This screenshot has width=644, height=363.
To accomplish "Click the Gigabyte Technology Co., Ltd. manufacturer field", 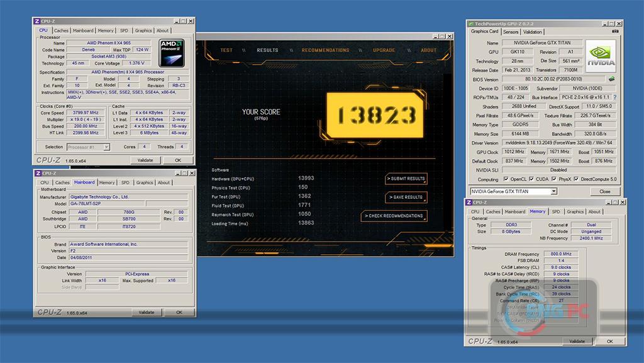I will (x=128, y=197).
